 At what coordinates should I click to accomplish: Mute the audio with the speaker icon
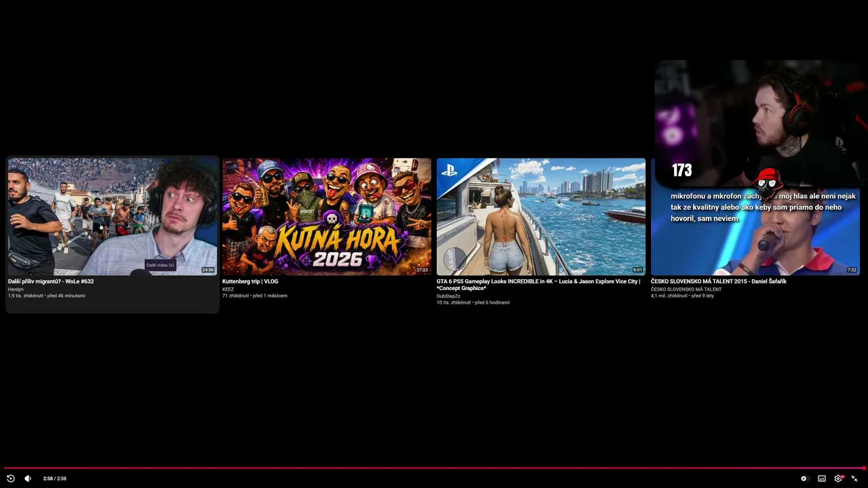[x=28, y=479]
